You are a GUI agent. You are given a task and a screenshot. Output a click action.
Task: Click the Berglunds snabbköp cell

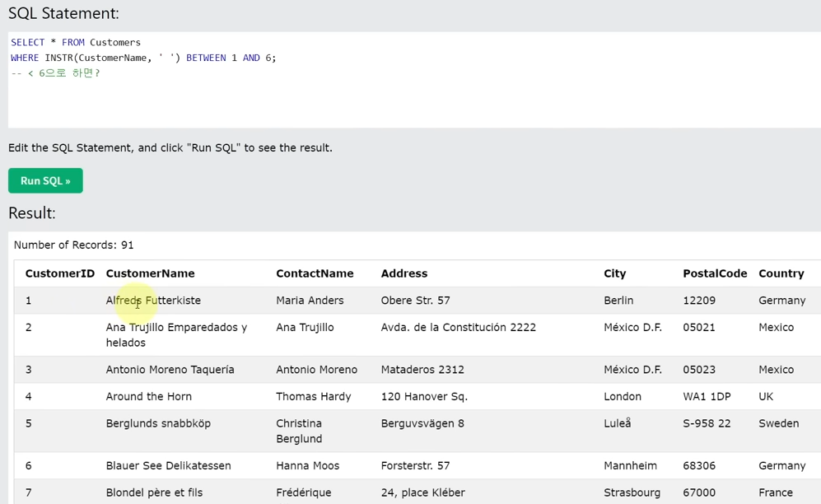point(158,423)
